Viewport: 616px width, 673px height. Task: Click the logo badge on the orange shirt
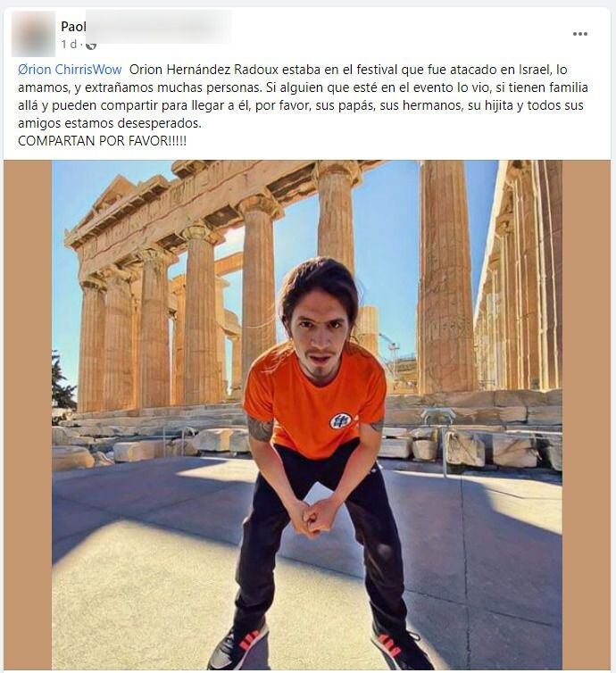point(340,420)
